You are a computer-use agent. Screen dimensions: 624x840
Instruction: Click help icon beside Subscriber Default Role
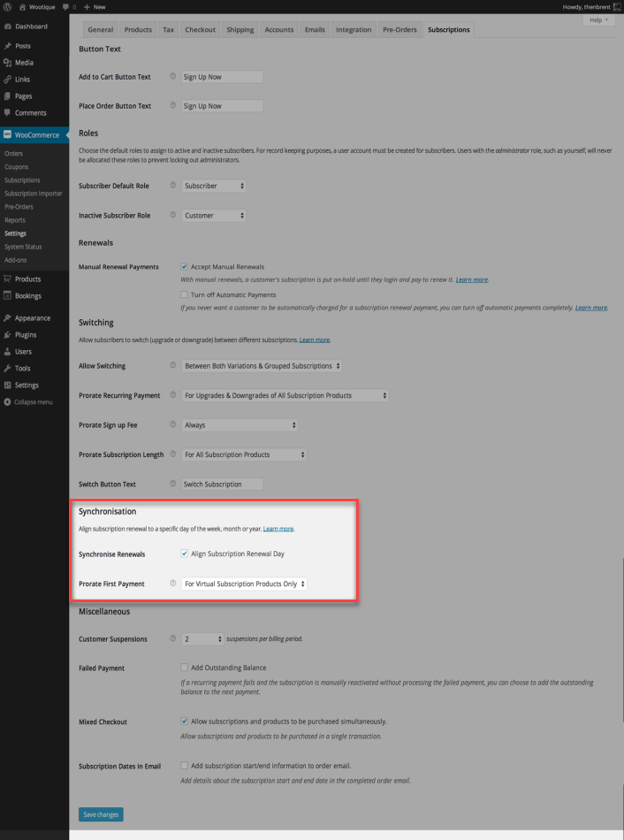click(173, 186)
